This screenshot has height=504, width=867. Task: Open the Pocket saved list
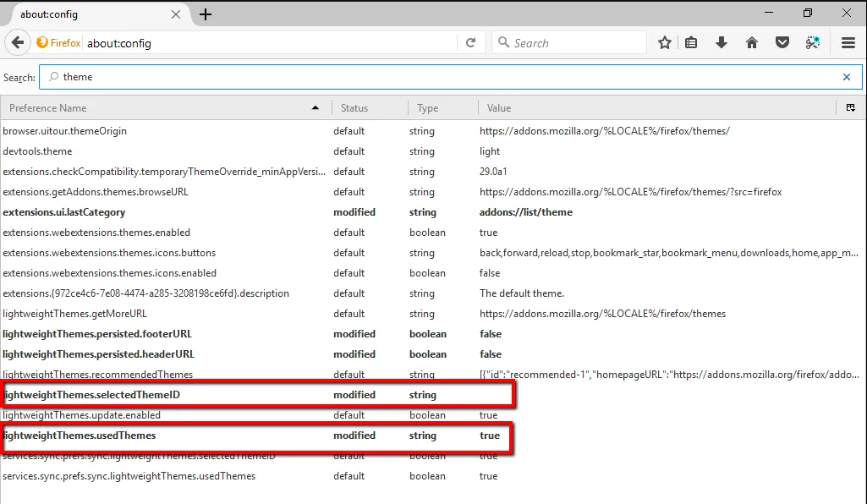pos(782,42)
